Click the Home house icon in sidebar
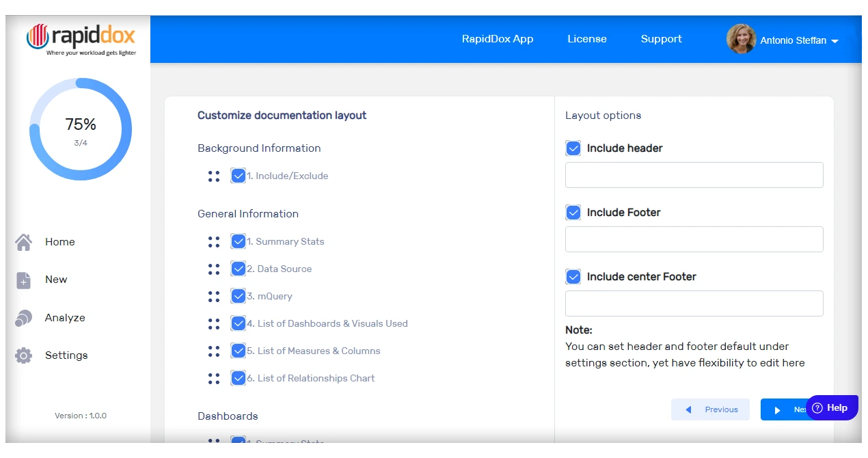Image resolution: width=868 pixels, height=458 pixels. 24,242
